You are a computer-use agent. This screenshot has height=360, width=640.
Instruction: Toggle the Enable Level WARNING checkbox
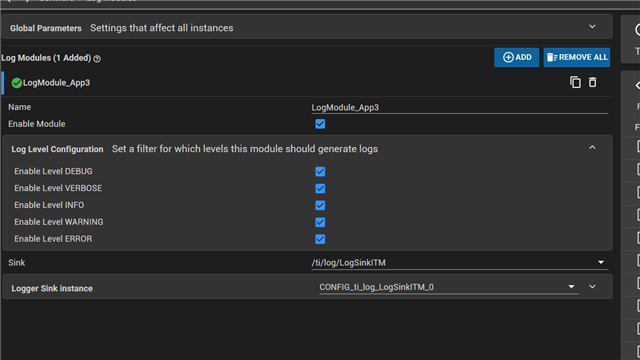pos(320,222)
